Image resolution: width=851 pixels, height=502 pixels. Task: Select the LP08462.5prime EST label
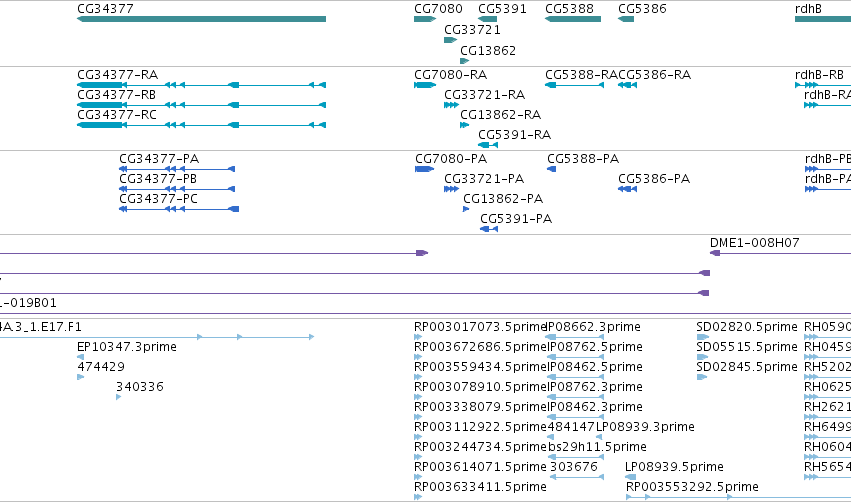click(595, 367)
